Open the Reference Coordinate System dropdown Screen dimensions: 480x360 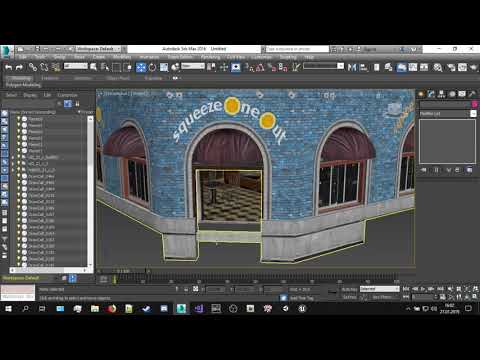pos(193,66)
